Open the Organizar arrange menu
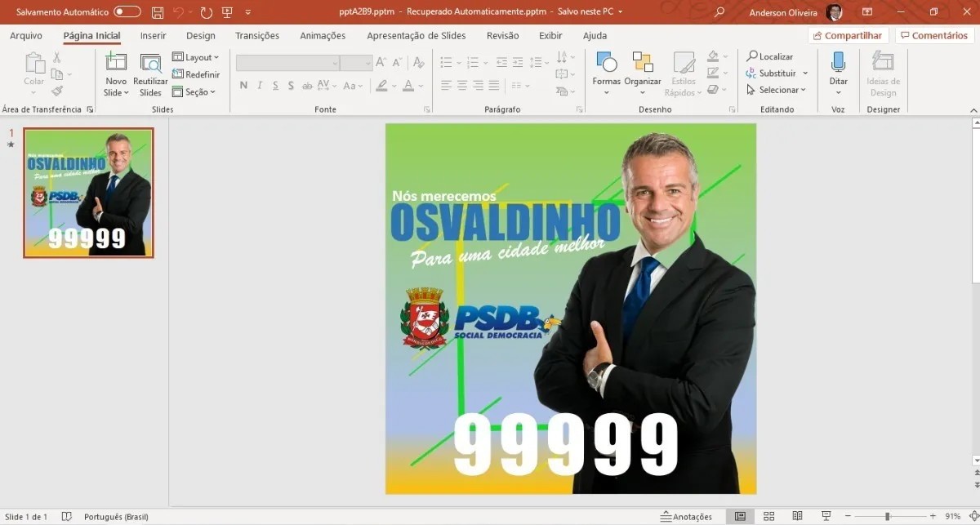Screen dimensions: 980x525 [x=643, y=74]
